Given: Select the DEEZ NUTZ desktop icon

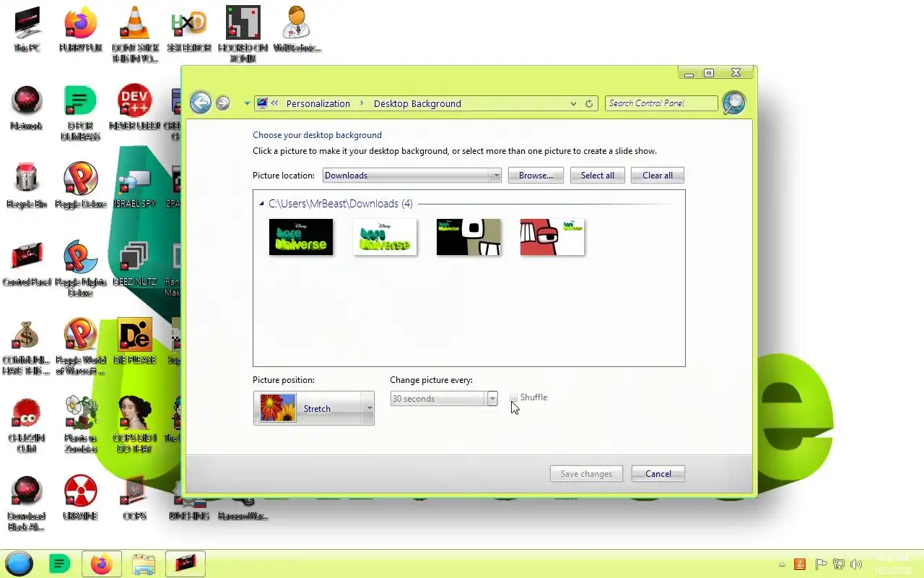Looking at the screenshot, I should (x=134, y=264).
